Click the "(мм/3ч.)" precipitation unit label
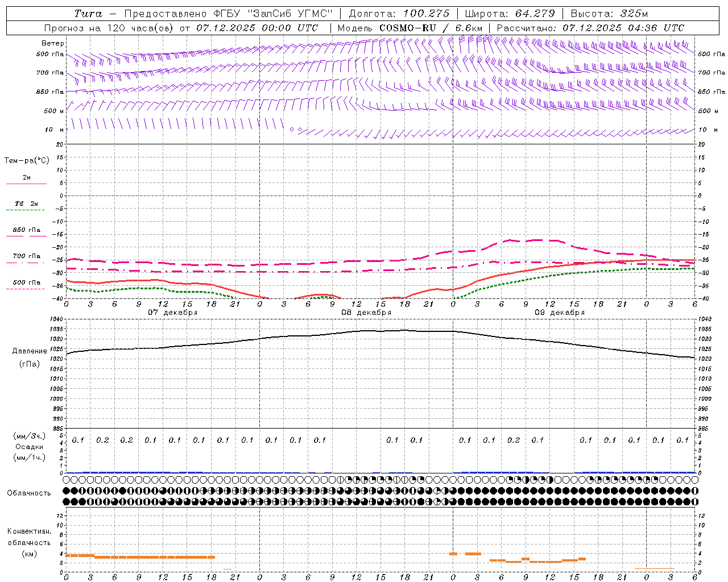728x582 pixels. 30,436
